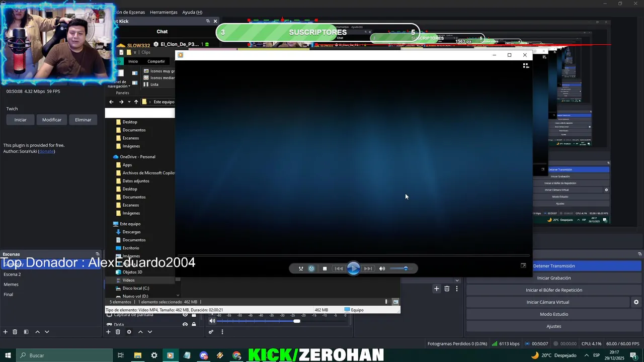Screen dimensions: 644x362
Task: Add a new scene with plus icon
Action: coord(6,332)
